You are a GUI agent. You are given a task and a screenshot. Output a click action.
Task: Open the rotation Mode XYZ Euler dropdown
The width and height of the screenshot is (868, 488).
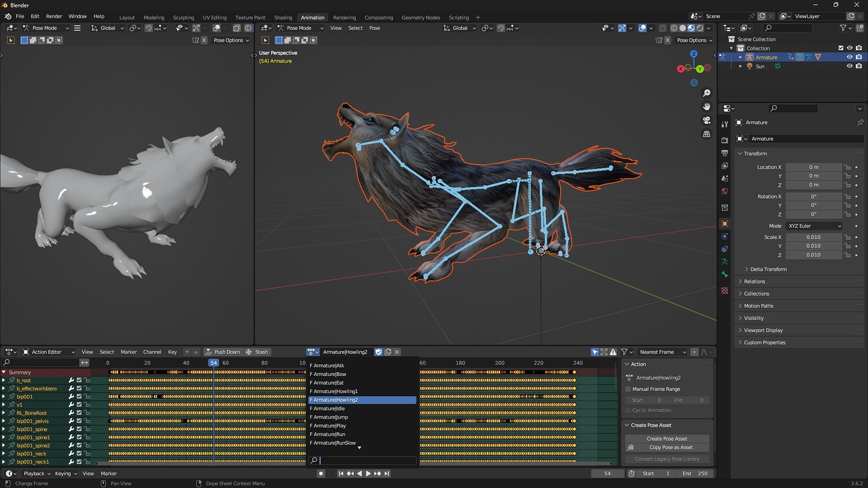814,226
